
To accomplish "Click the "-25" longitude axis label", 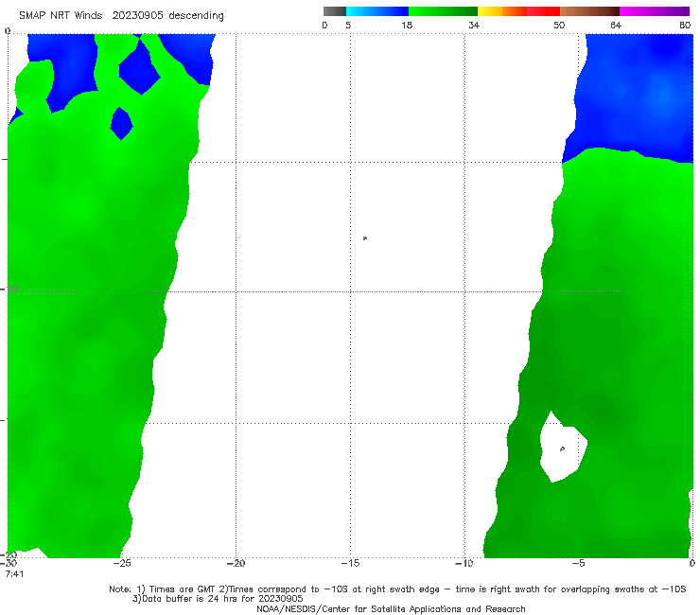I will [x=121, y=563].
